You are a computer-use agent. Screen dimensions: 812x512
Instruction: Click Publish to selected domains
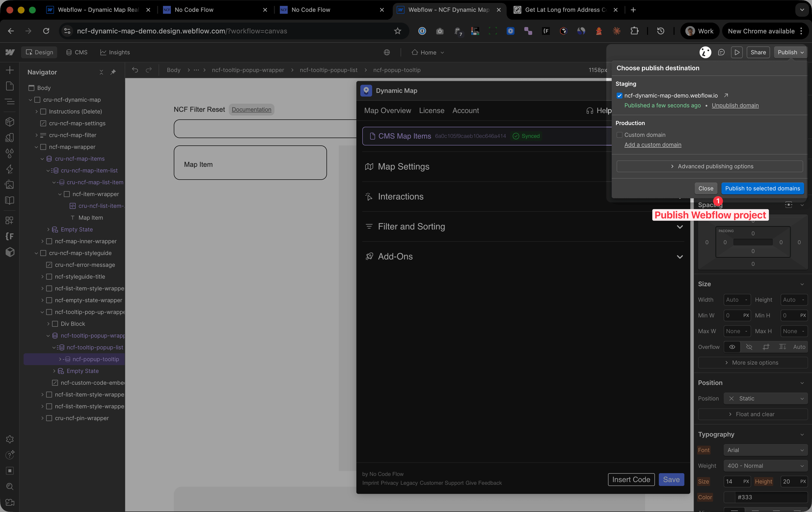coord(762,188)
